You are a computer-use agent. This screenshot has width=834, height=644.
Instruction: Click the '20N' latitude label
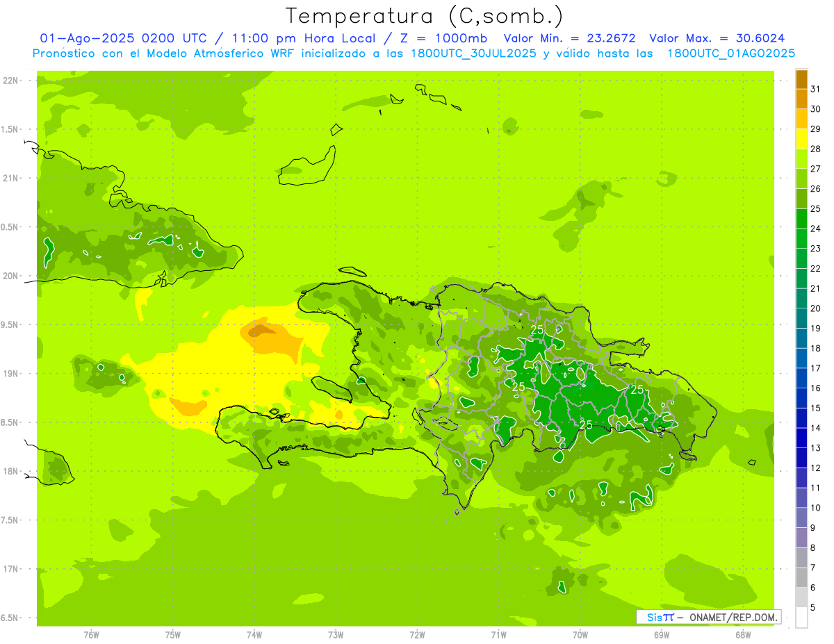pyautogui.click(x=11, y=276)
